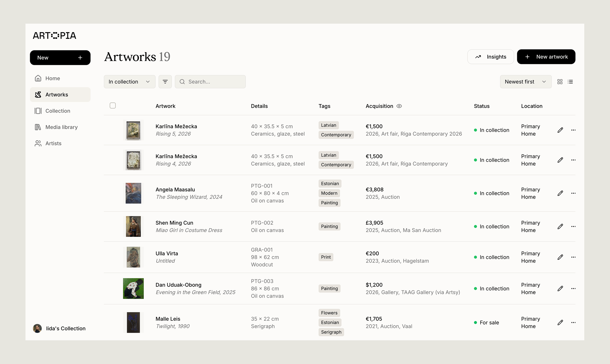
Task: Click the Artopia logo
Action: pos(54,35)
